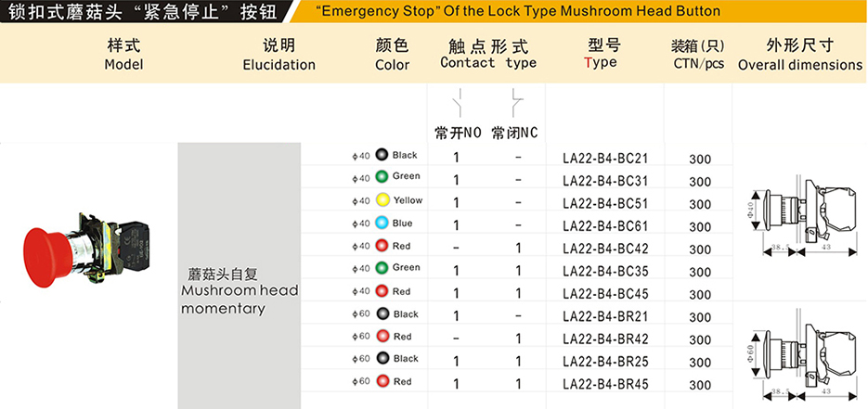Pick the black dot for LA22-B4-BR25
This screenshot has height=409, width=868.
[382, 358]
